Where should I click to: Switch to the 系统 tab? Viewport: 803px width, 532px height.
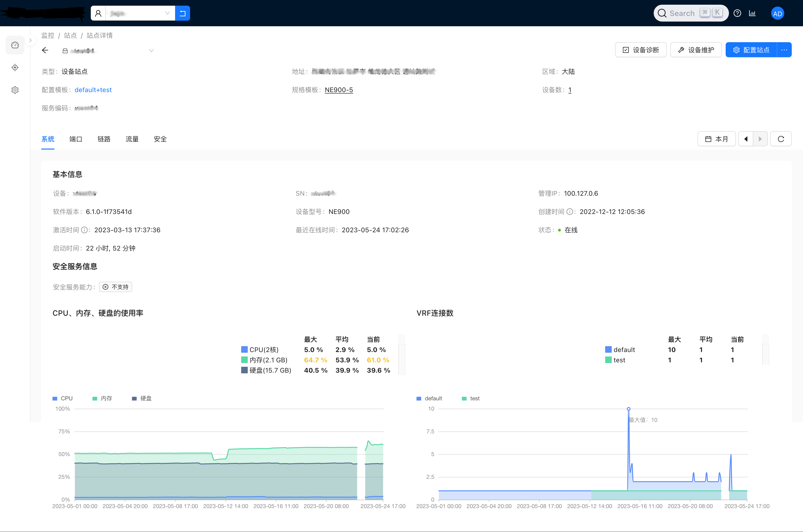point(48,139)
